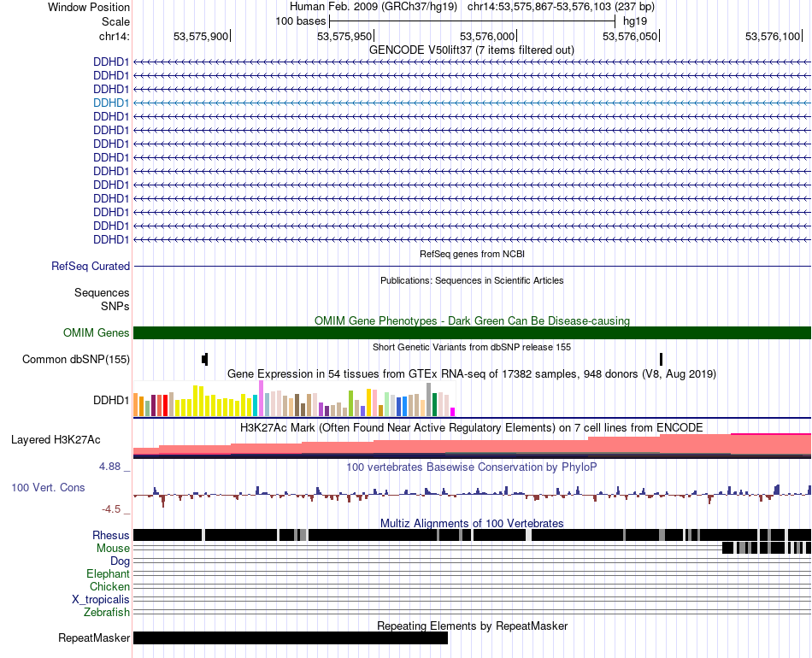Open the GTEx DDHD1 expression bar chart
This screenshot has height=658, width=812.
[294, 398]
